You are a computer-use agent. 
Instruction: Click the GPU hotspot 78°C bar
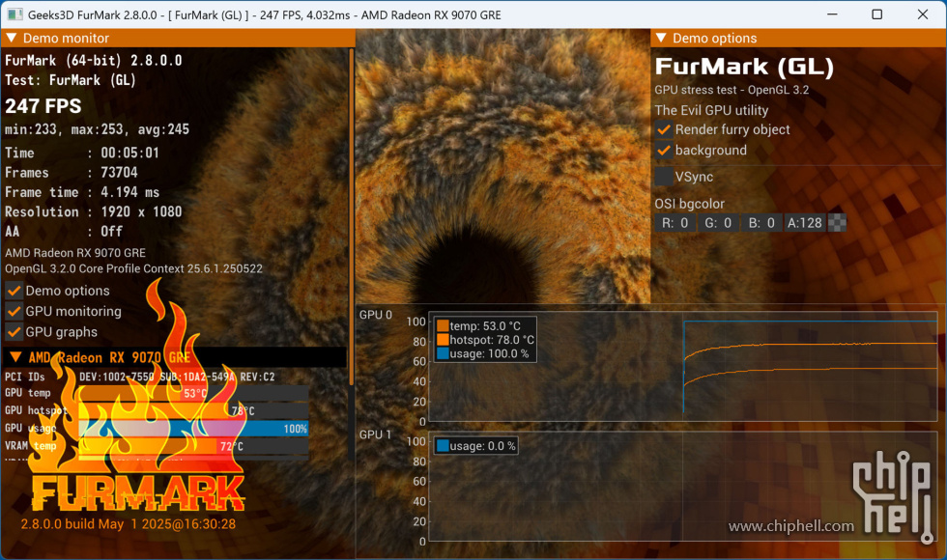pos(194,411)
